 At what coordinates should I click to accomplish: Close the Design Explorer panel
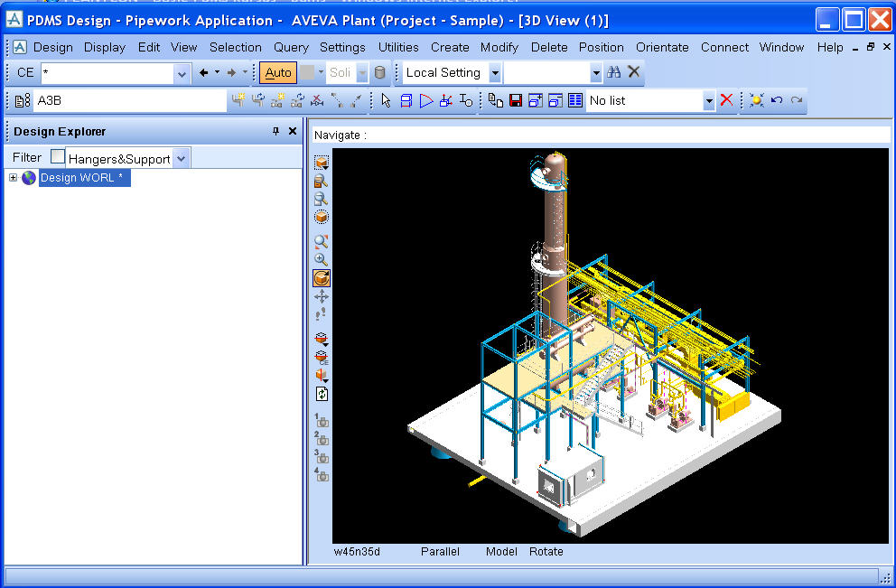293,132
